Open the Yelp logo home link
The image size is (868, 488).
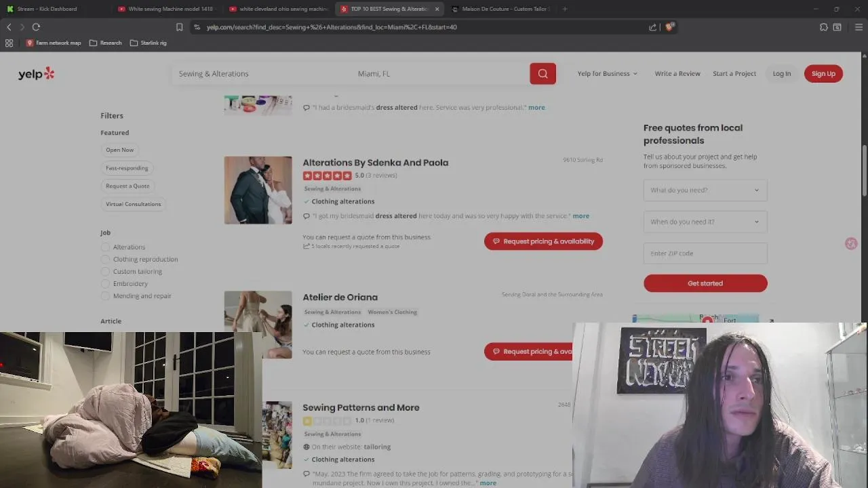click(36, 74)
